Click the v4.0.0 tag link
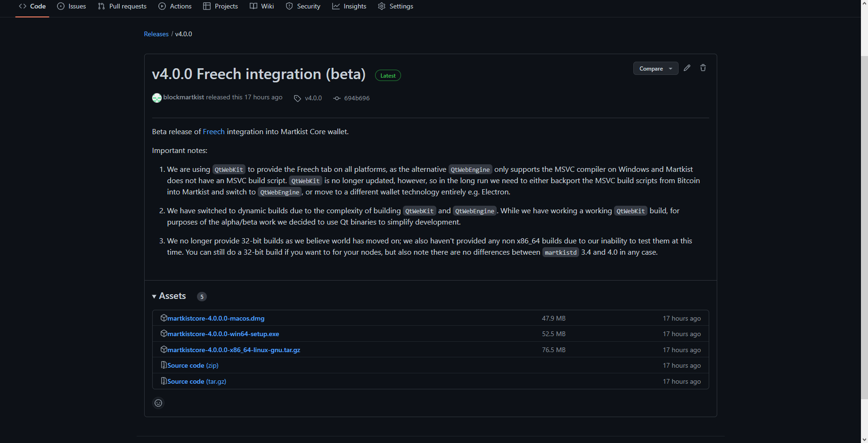The image size is (868, 443). point(313,98)
